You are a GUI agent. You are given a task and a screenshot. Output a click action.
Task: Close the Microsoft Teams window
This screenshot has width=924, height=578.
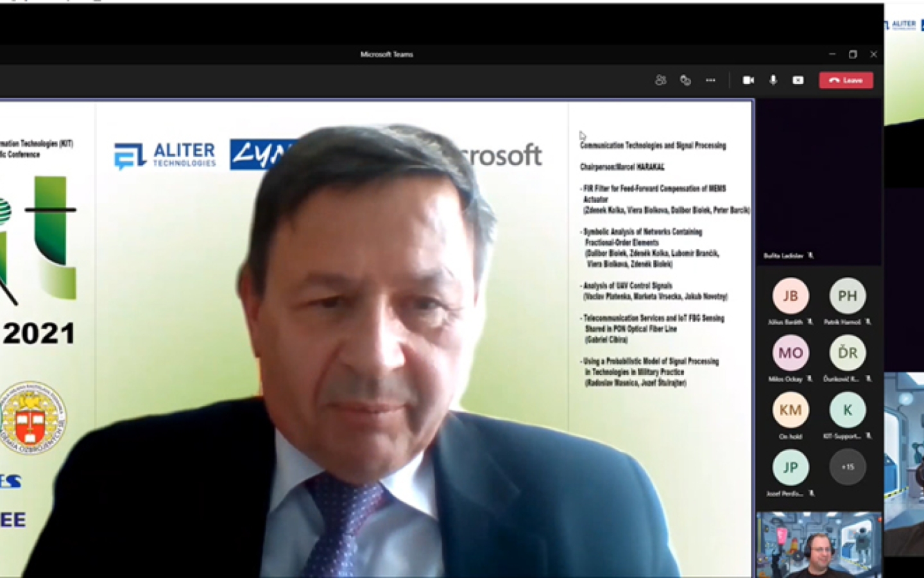(x=873, y=55)
